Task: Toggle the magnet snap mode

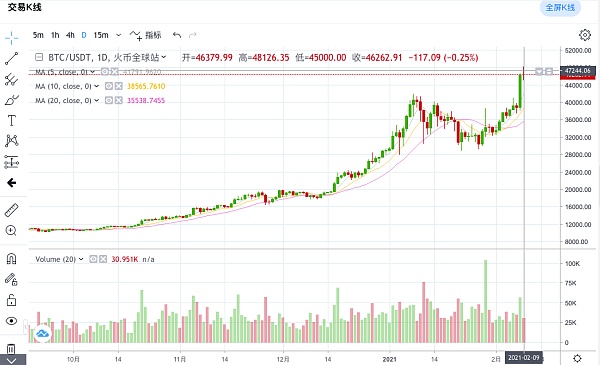Action: pyautogui.click(x=11, y=259)
